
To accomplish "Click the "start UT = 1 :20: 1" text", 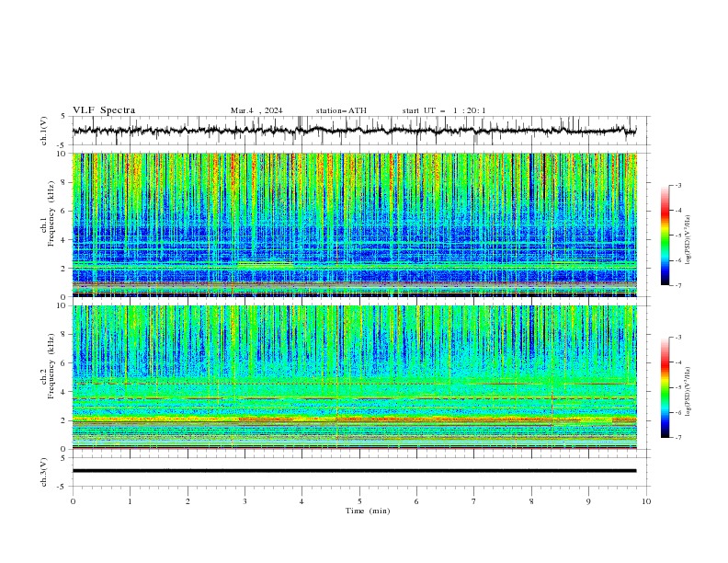I will (444, 110).
